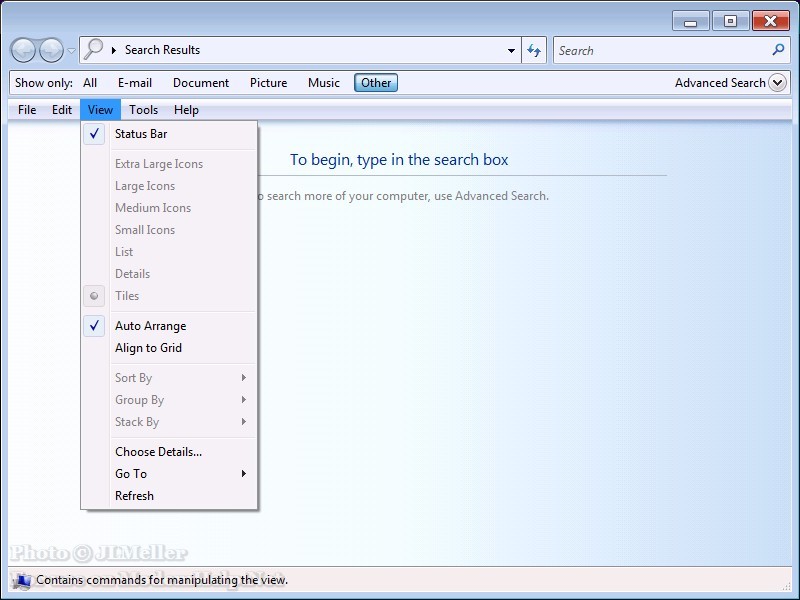Expand the Go To submenu
The image size is (800, 600).
[x=169, y=473]
